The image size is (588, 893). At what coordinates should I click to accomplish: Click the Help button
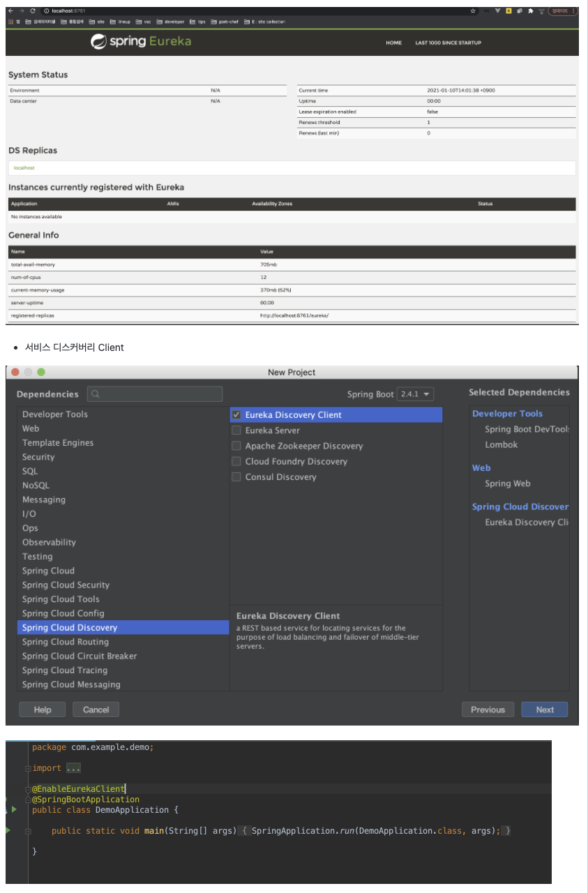pyautogui.click(x=43, y=710)
